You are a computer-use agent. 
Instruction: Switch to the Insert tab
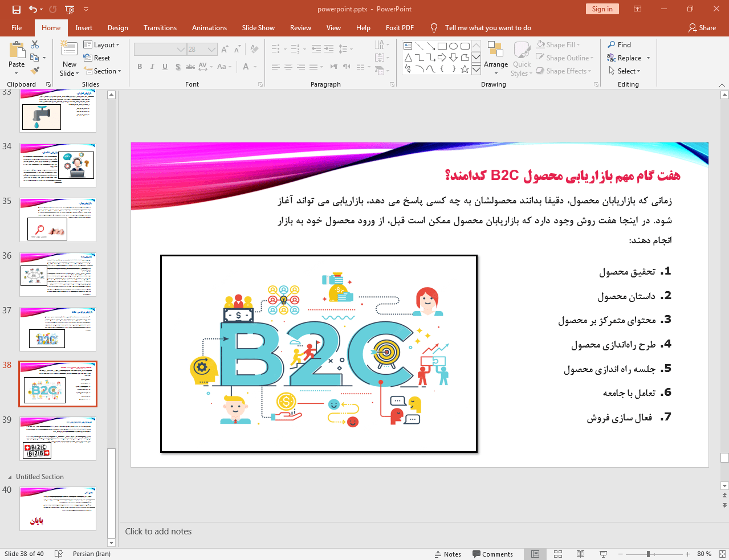(x=84, y=28)
